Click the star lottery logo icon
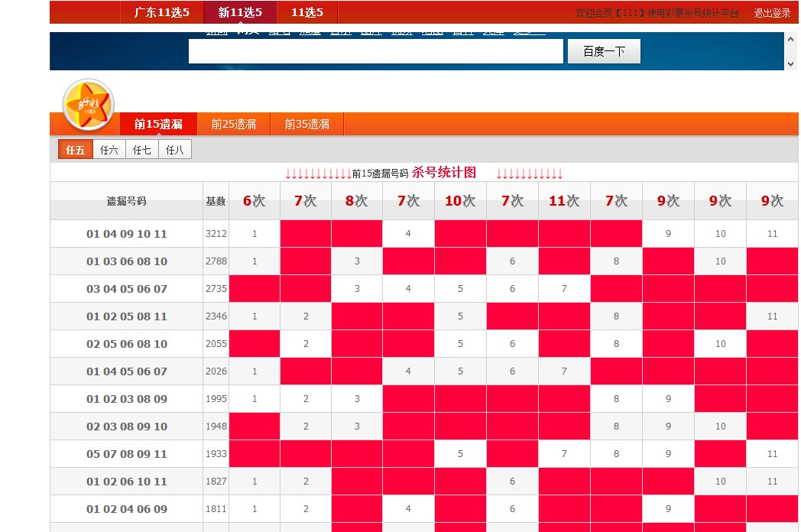801x532 pixels. 89,105
